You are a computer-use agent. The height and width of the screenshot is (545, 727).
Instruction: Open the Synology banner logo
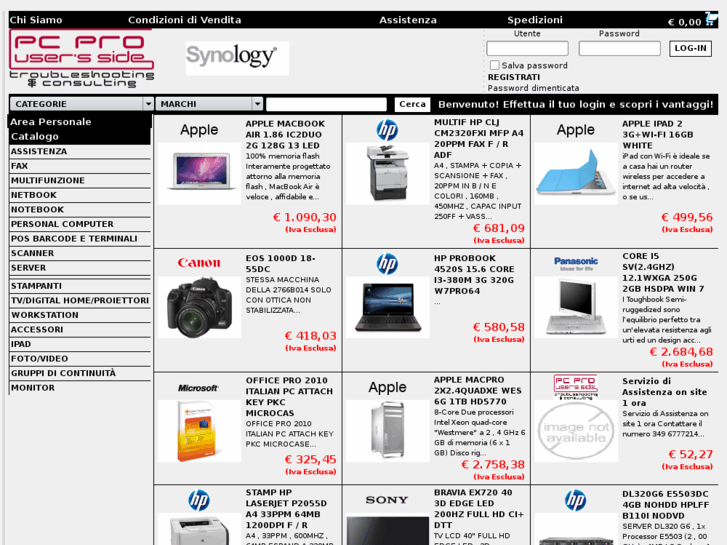[x=237, y=58]
